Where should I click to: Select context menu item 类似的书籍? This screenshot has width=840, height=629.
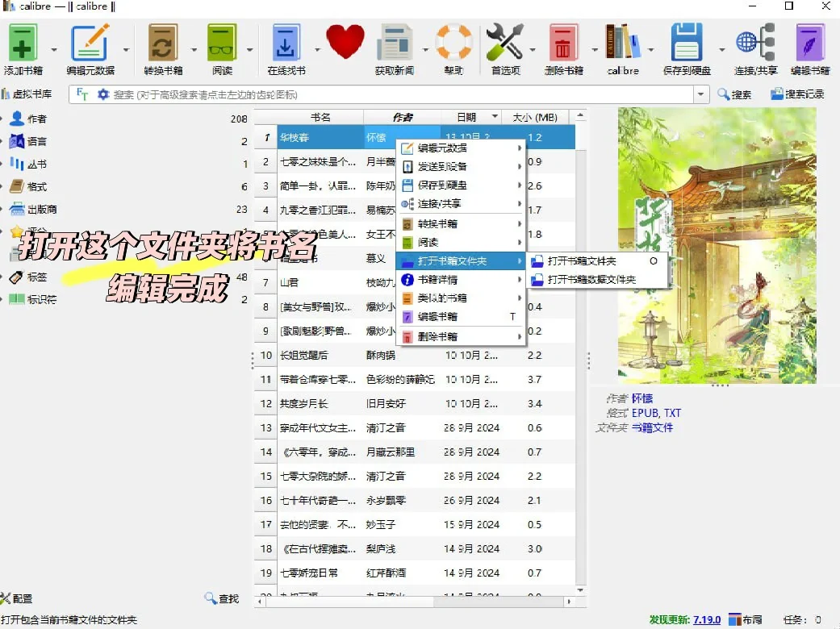(461, 298)
